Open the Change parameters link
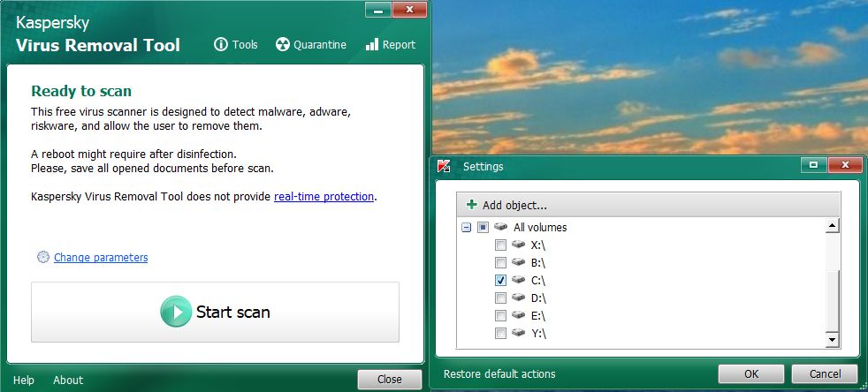Screen dimensions: 868x392 click(101, 257)
